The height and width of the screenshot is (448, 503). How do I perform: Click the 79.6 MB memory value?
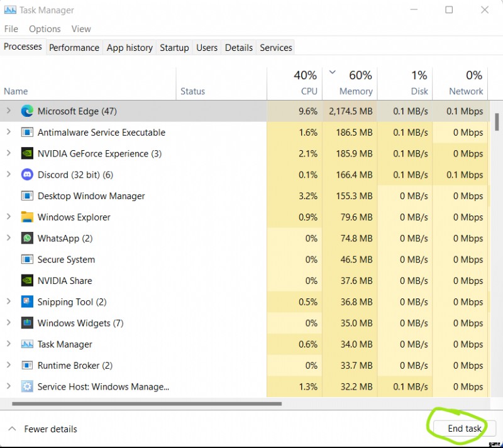click(357, 217)
